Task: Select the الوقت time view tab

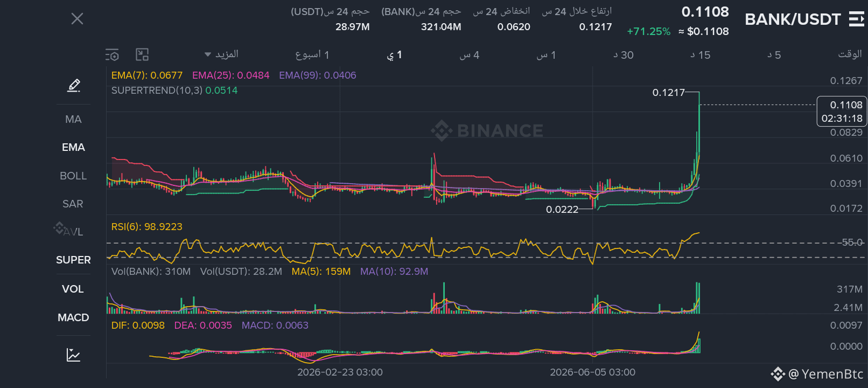Action: tap(850, 54)
